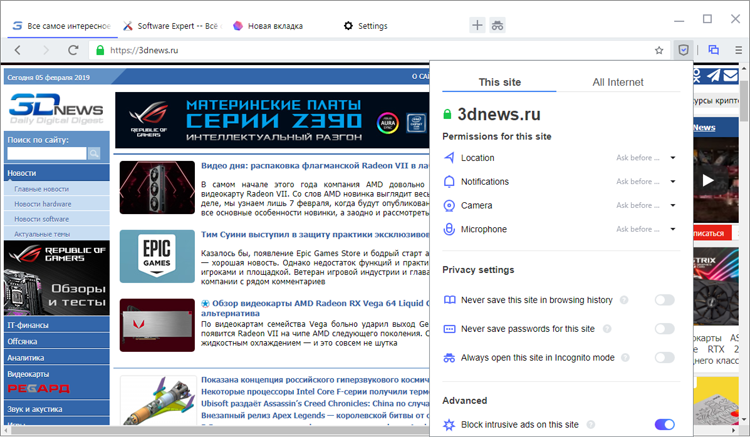Go back using the back arrow
The image size is (750, 437).
pos(18,50)
